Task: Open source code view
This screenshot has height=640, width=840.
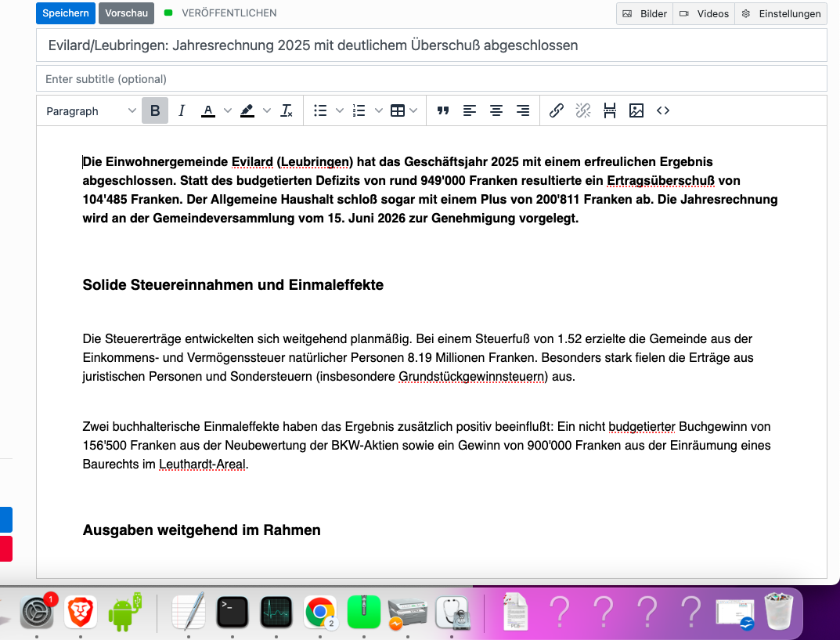Action: click(x=663, y=110)
